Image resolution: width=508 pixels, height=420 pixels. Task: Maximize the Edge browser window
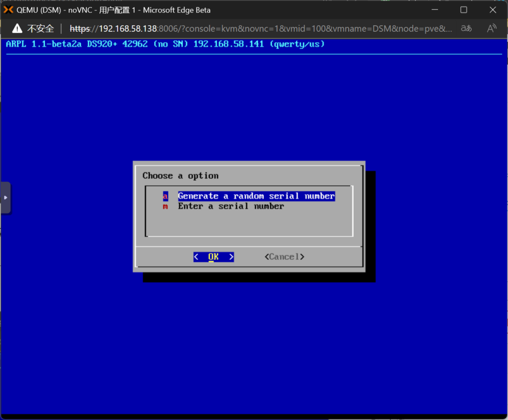click(463, 10)
